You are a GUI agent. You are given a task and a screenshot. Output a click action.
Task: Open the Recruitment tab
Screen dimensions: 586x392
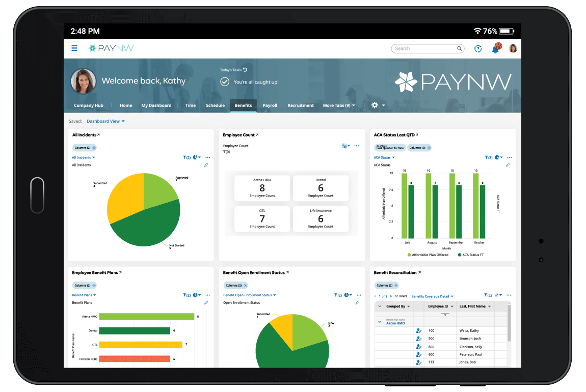[301, 105]
